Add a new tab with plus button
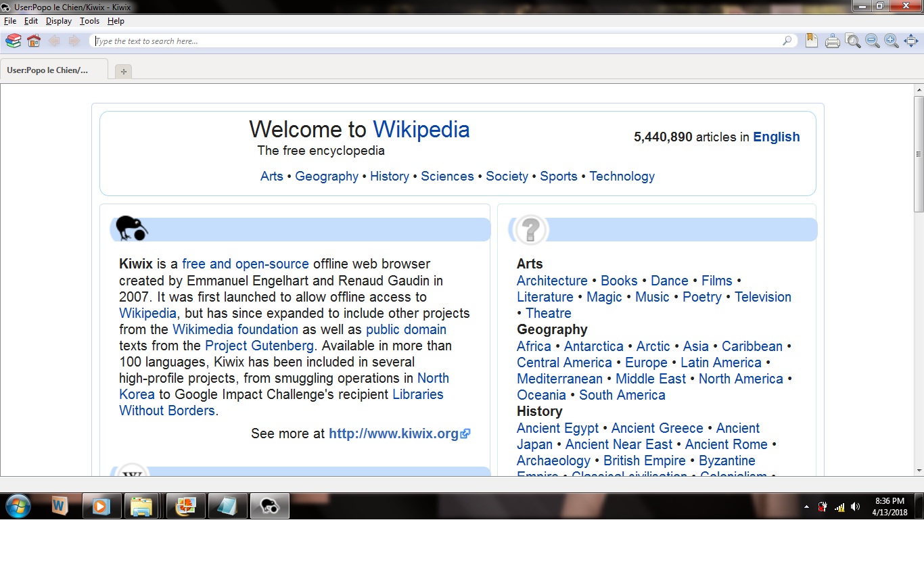This screenshot has width=924, height=587. pos(123,71)
